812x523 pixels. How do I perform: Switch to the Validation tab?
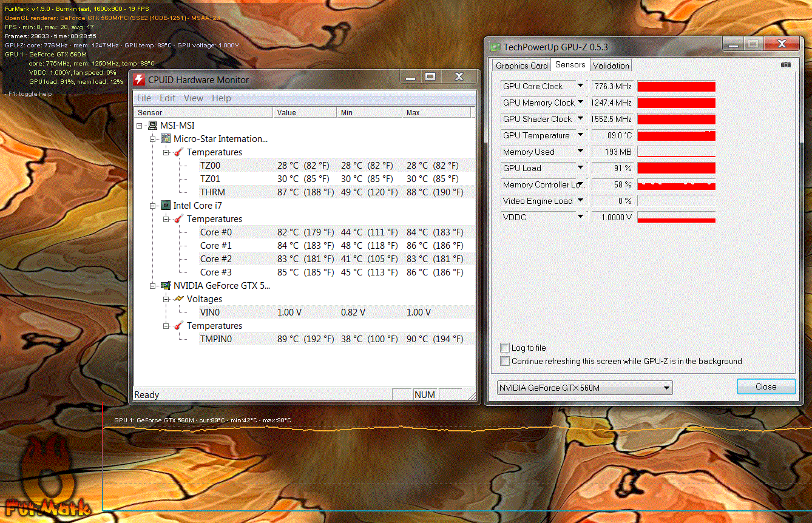[x=611, y=66]
